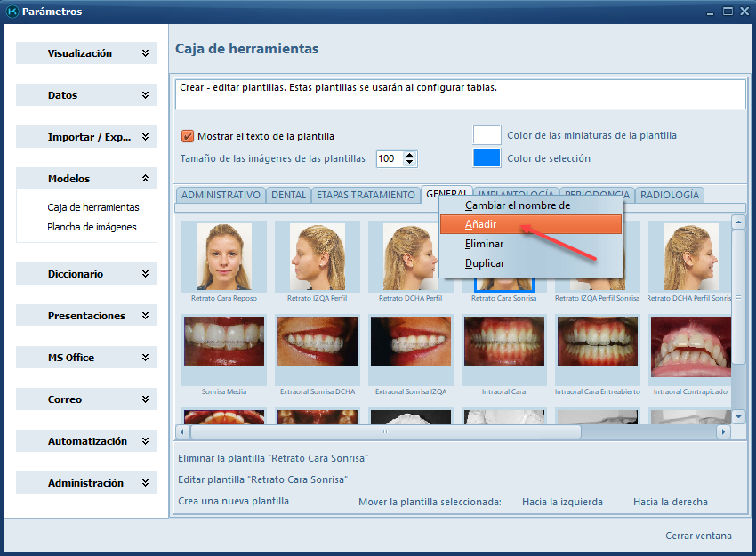Select Duplicar from the context menu
The height and width of the screenshot is (556, 756).
pos(485,263)
